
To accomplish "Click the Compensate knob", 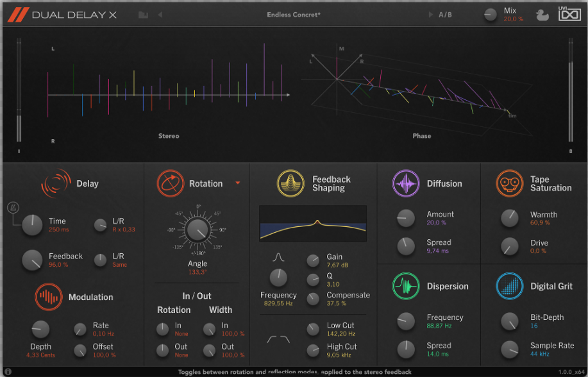I will (x=313, y=299).
